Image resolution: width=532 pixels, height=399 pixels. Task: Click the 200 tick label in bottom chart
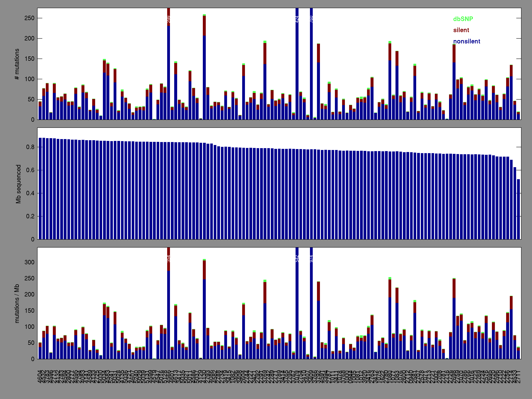pyautogui.click(x=29, y=295)
